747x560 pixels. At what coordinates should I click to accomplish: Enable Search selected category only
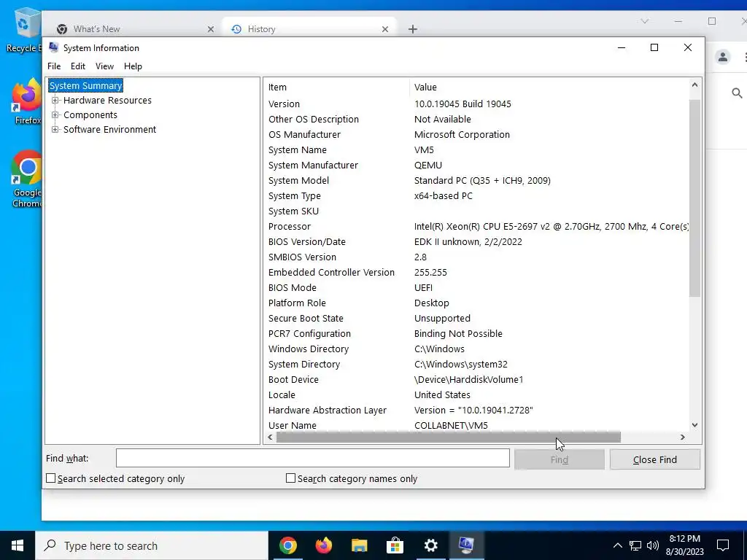(50, 478)
